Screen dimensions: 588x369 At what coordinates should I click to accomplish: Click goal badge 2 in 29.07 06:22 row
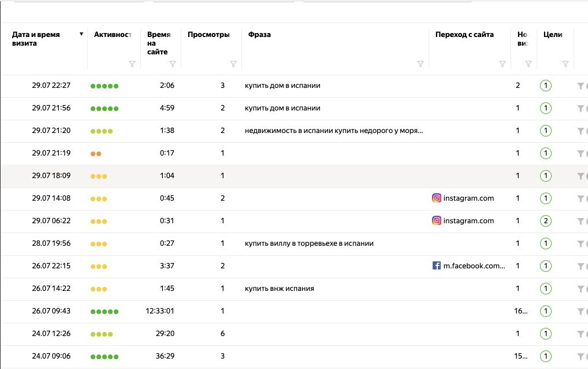[545, 221]
